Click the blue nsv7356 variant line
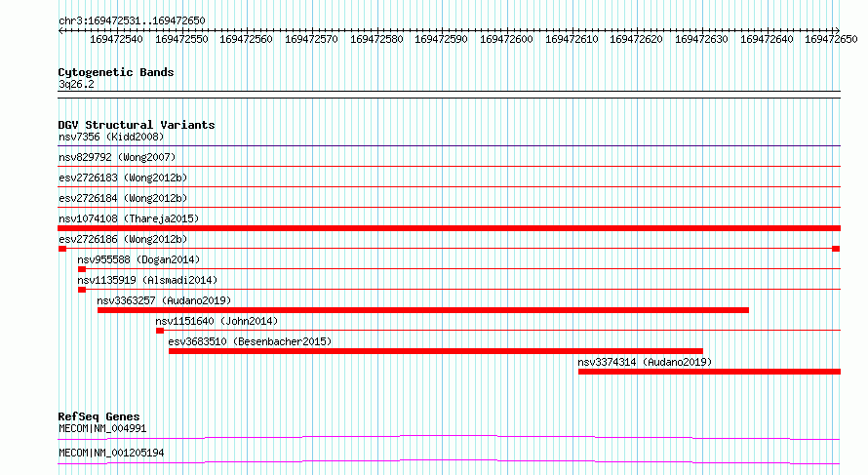Screen dimensions: 868x475 (449, 146)
